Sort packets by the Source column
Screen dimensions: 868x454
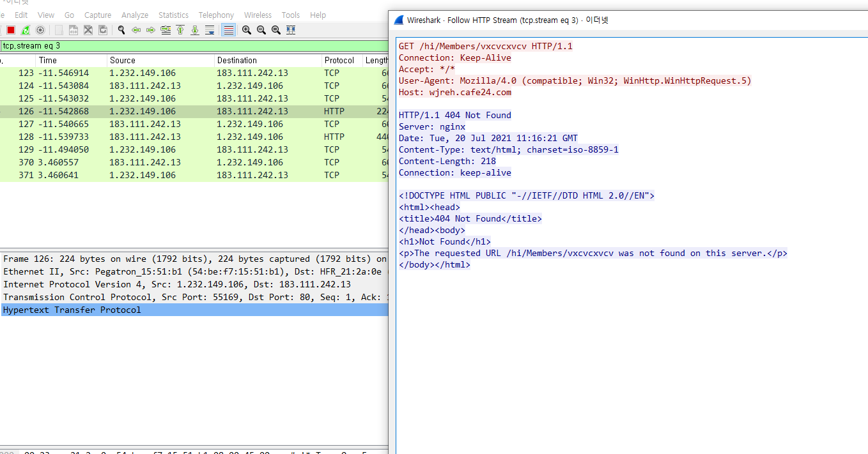(160, 60)
